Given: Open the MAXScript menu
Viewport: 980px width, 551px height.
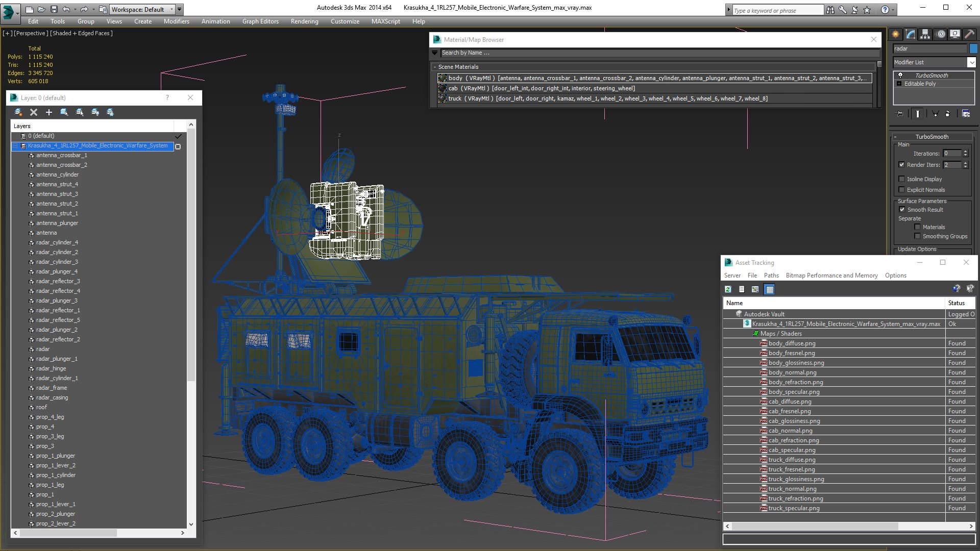Looking at the screenshot, I should pos(385,21).
